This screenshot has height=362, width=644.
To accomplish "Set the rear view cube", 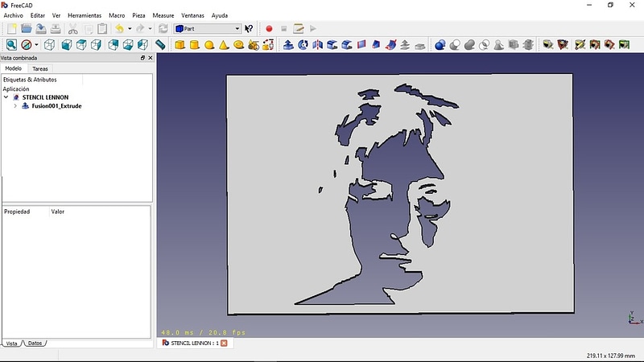I will click(x=114, y=45).
